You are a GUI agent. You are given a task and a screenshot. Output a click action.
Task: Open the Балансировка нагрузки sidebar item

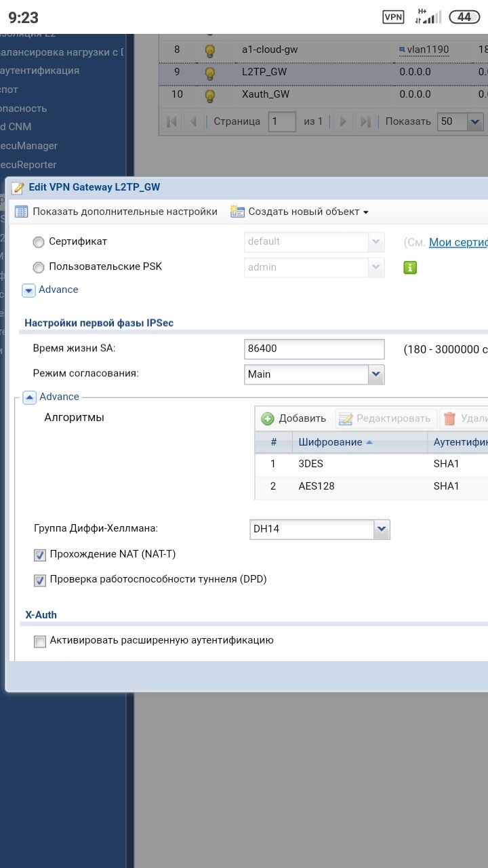pos(62,52)
